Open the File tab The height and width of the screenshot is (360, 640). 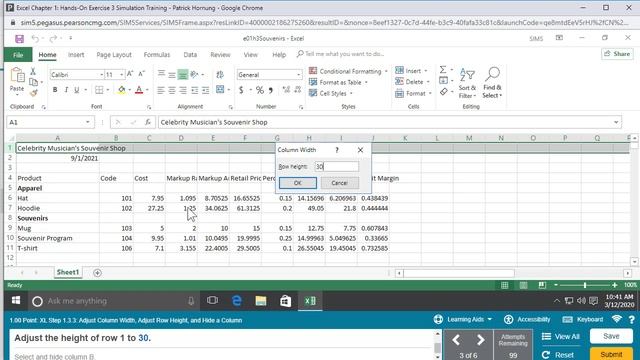18,55
